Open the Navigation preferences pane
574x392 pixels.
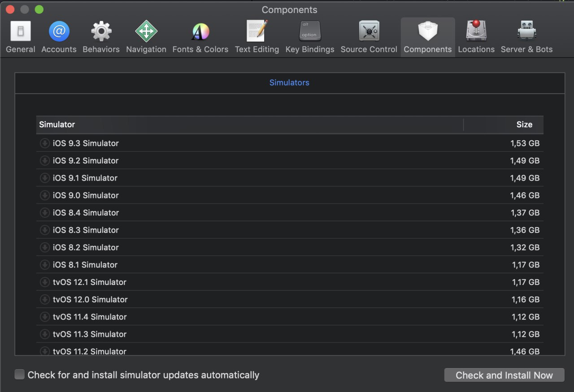pos(146,37)
